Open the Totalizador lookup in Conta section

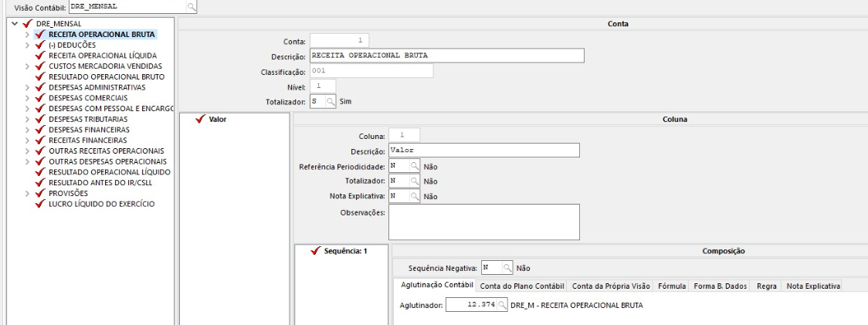pos(330,100)
